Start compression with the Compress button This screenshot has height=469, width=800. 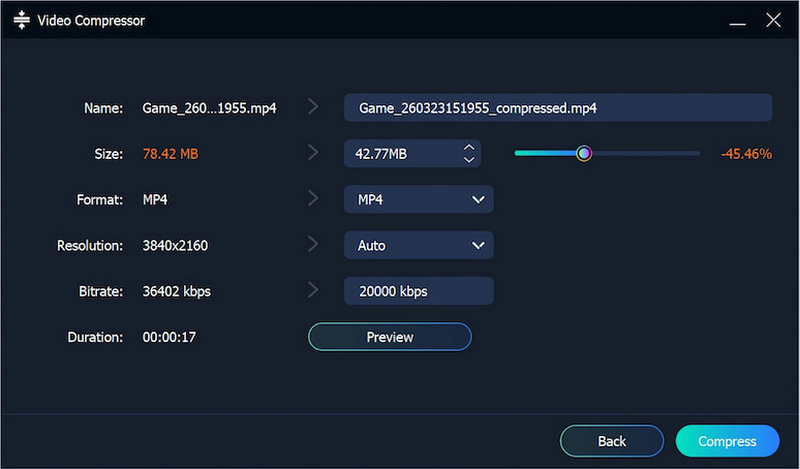click(x=727, y=441)
